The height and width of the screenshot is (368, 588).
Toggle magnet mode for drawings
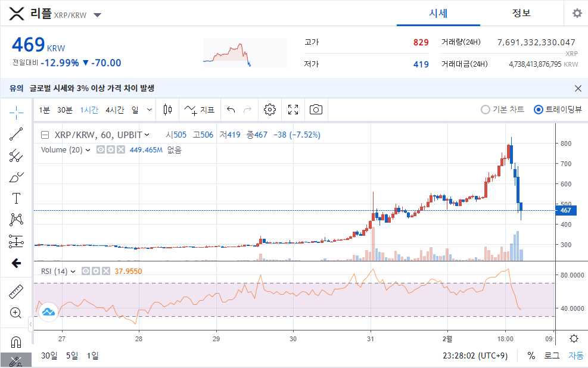click(x=16, y=342)
